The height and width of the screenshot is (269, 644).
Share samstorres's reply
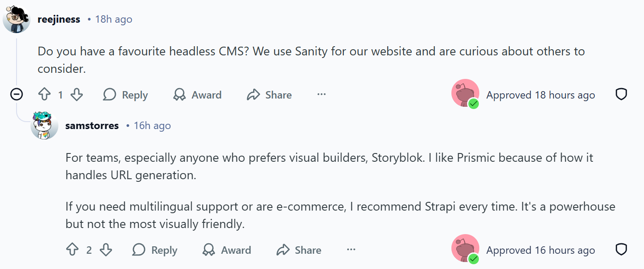(299, 250)
